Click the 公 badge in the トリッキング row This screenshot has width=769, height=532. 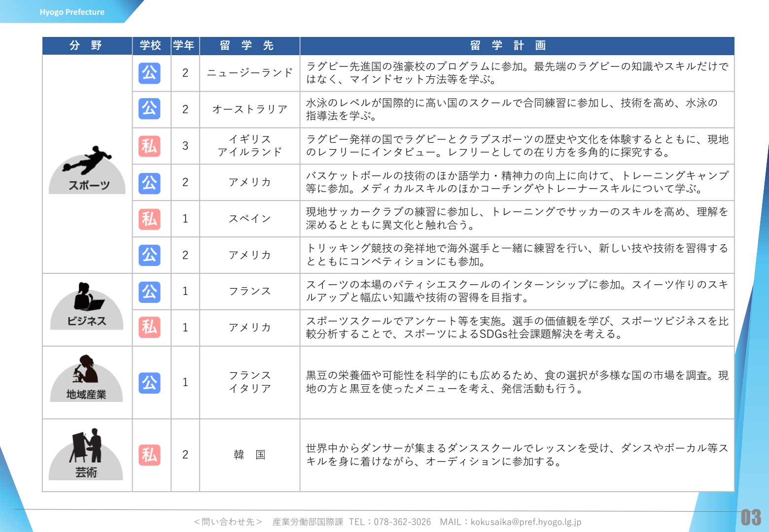[x=149, y=255]
